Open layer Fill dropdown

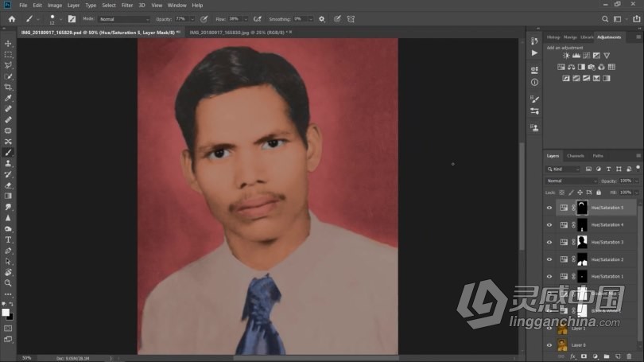(637, 193)
